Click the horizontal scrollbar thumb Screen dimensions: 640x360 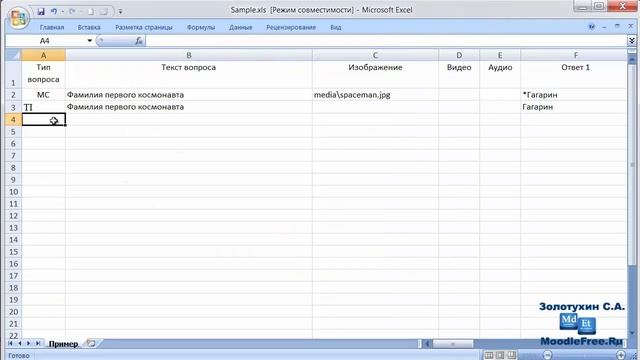coord(453,344)
